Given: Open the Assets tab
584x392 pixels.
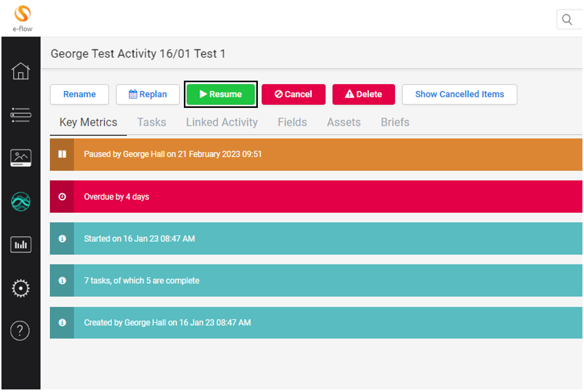Looking at the screenshot, I should 344,122.
